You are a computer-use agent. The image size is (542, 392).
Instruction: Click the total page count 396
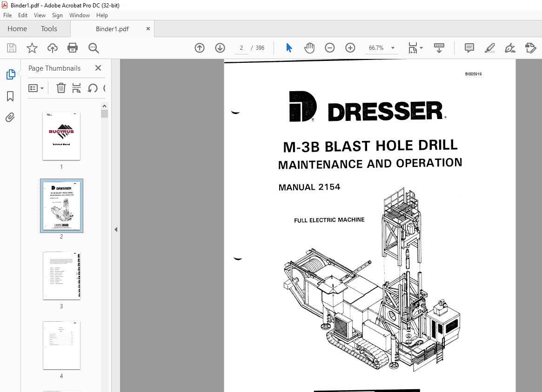(260, 48)
